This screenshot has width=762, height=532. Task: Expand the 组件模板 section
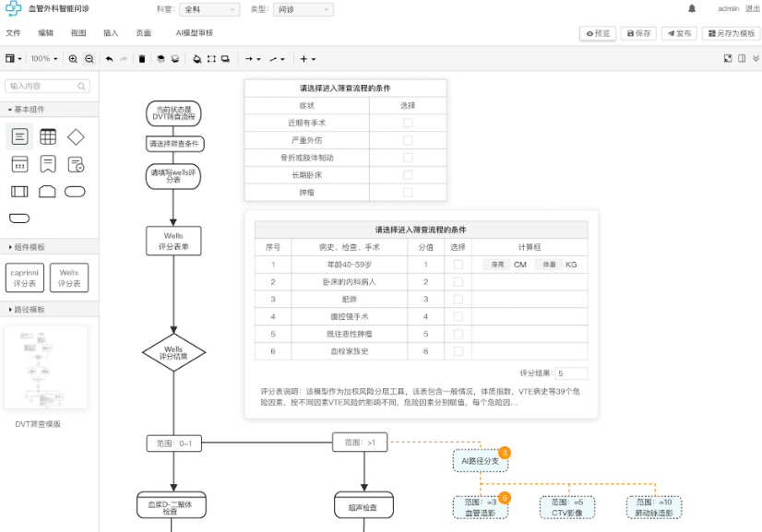tap(49, 247)
